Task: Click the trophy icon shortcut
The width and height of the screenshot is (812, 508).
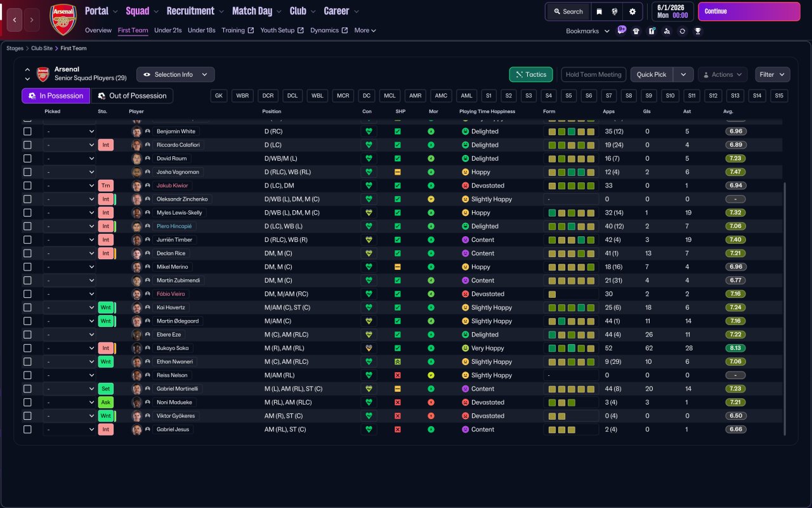Action: pyautogui.click(x=698, y=31)
